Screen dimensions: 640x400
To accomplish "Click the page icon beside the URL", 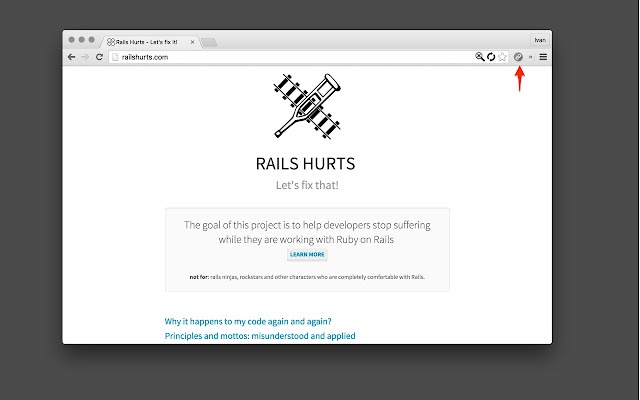I will click(116, 57).
